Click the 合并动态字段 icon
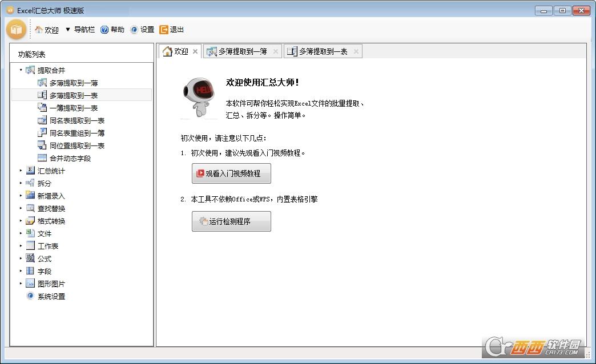This screenshot has width=596, height=364. pyautogui.click(x=42, y=157)
